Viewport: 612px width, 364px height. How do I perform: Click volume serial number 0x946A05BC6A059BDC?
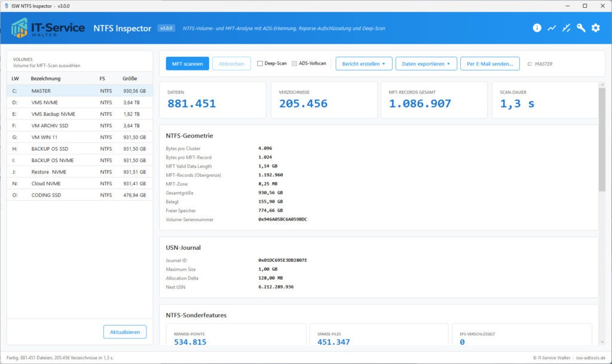point(283,219)
